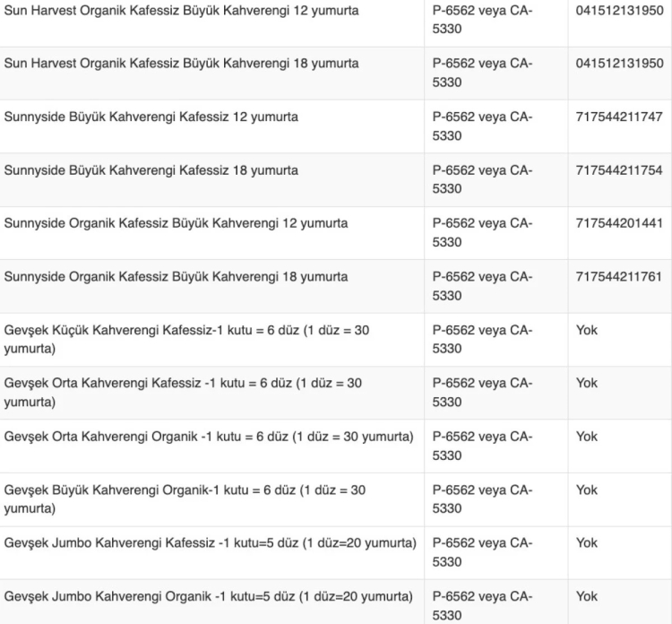Click plant code in Gevşek Jumbo Organik row
Screen dimensions: 672x624
click(x=482, y=605)
